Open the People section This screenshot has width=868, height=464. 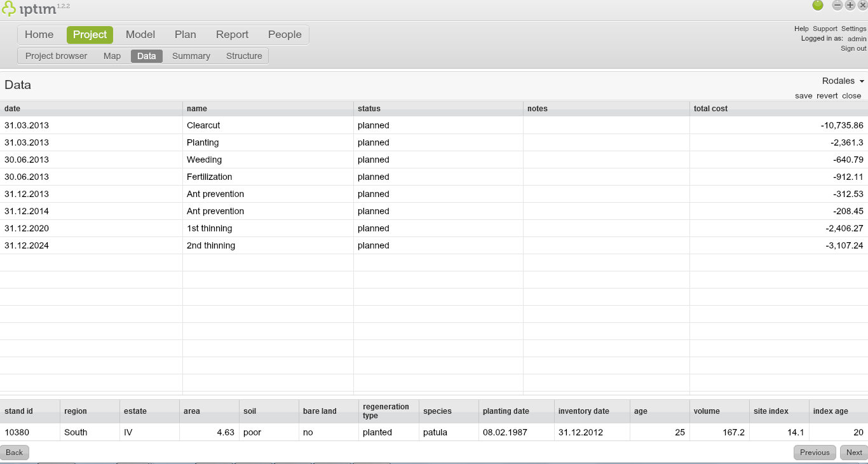(x=285, y=34)
